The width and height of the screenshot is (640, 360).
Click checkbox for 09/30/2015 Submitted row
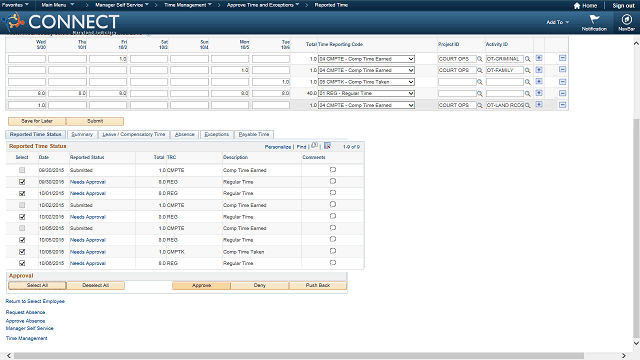tap(22, 170)
